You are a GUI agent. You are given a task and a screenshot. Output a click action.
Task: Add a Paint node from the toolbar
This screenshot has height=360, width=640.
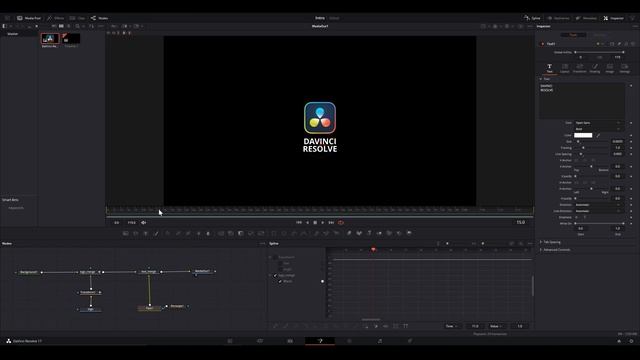click(x=156, y=233)
